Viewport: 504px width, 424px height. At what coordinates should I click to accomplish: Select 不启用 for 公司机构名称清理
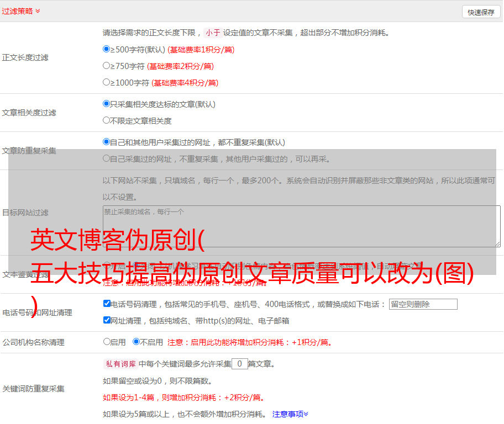coord(136,342)
